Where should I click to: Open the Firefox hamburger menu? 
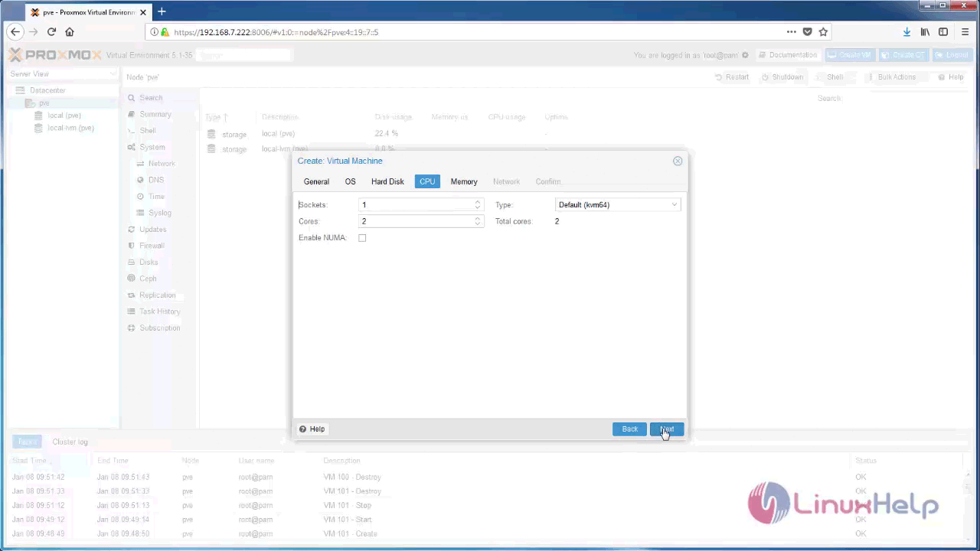[965, 32]
